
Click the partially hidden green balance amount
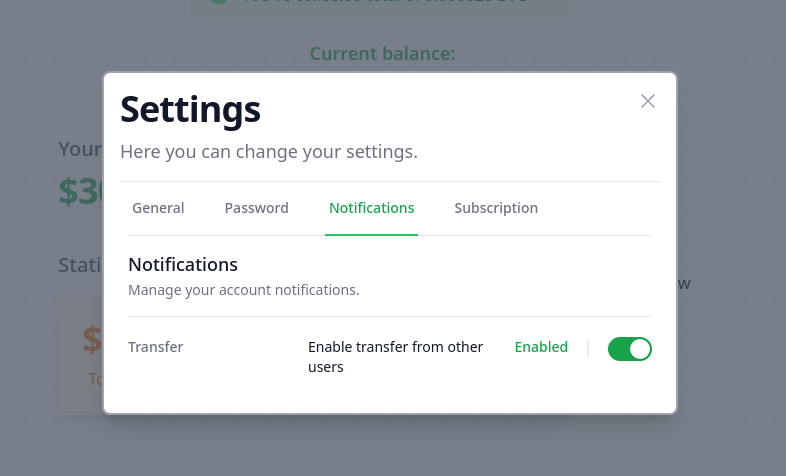point(80,192)
